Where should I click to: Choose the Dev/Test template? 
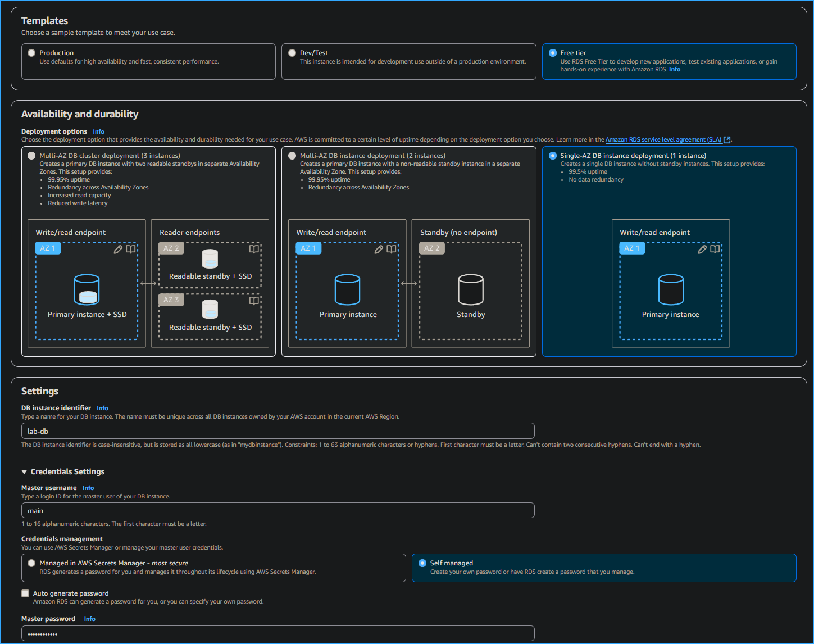click(x=292, y=52)
